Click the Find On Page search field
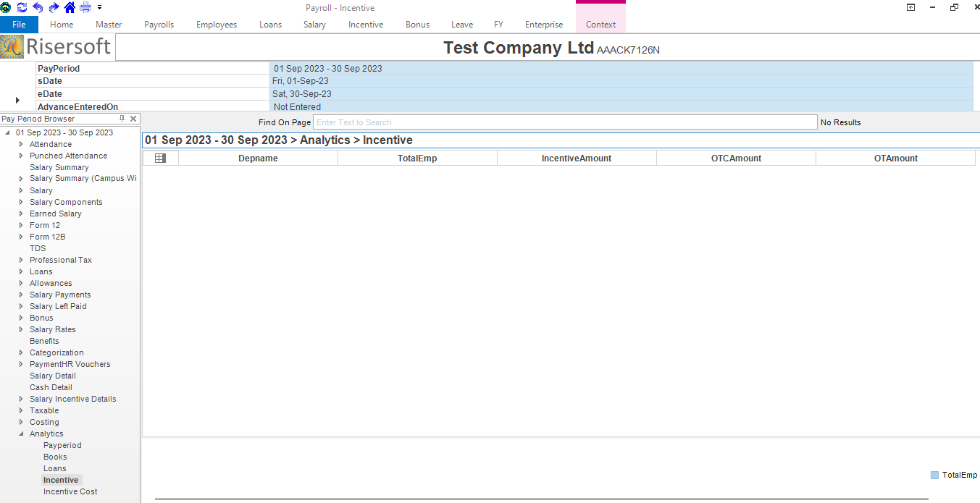 coord(564,122)
